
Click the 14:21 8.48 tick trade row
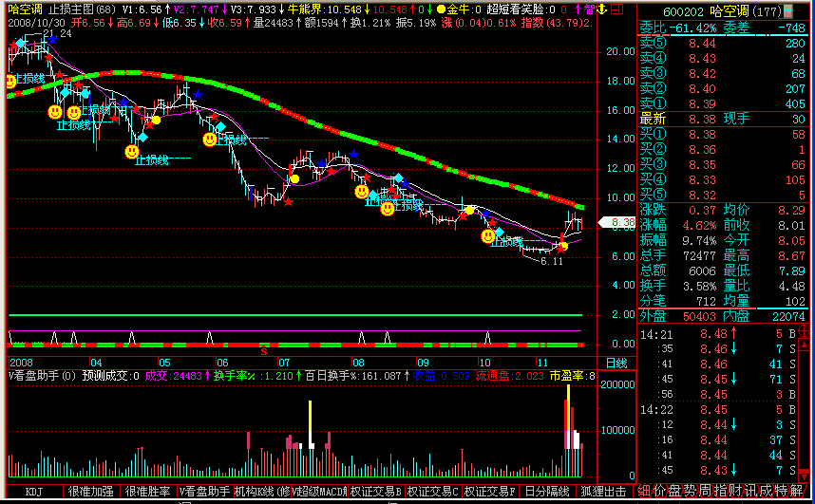tap(718, 333)
